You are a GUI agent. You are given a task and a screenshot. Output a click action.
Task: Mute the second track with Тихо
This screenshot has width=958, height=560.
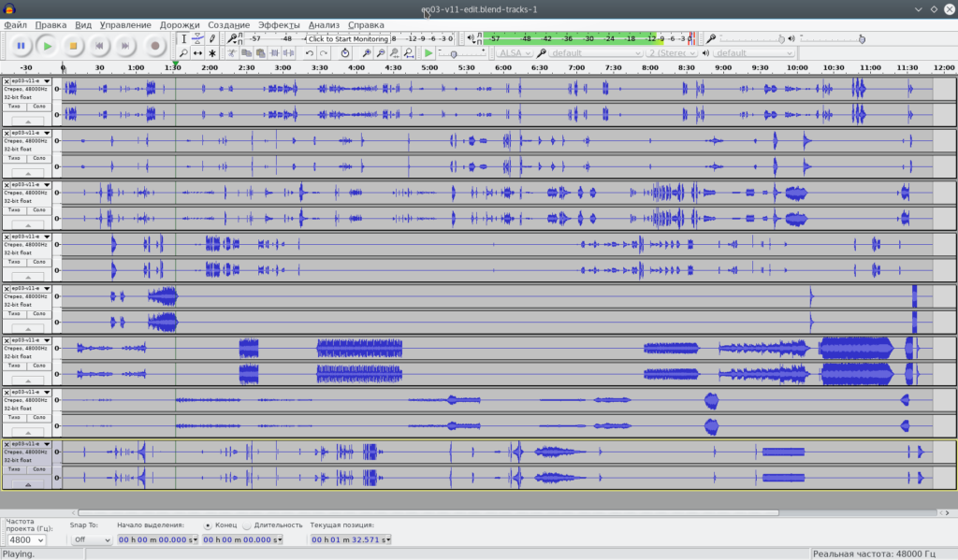(14, 158)
